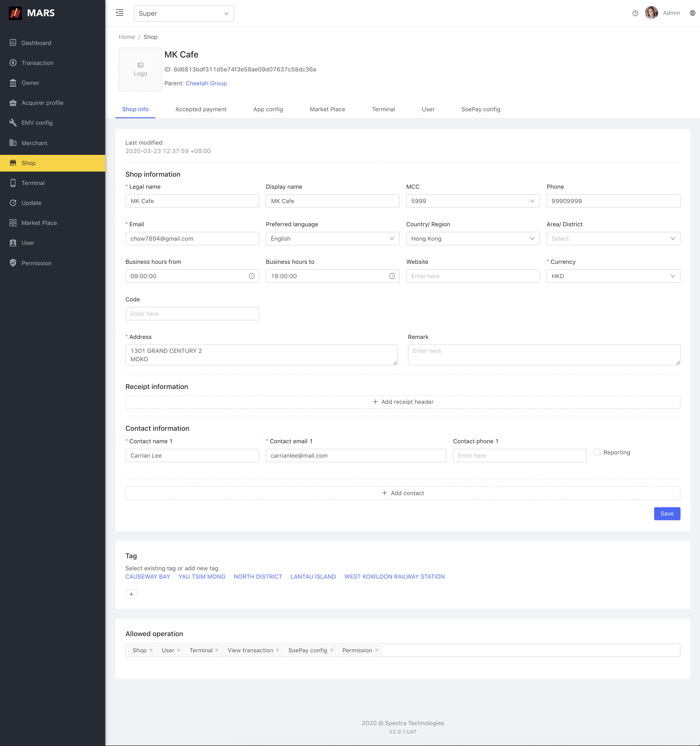This screenshot has width=700, height=746.
Task: Click the Logo upload placeholder
Action: [x=140, y=69]
